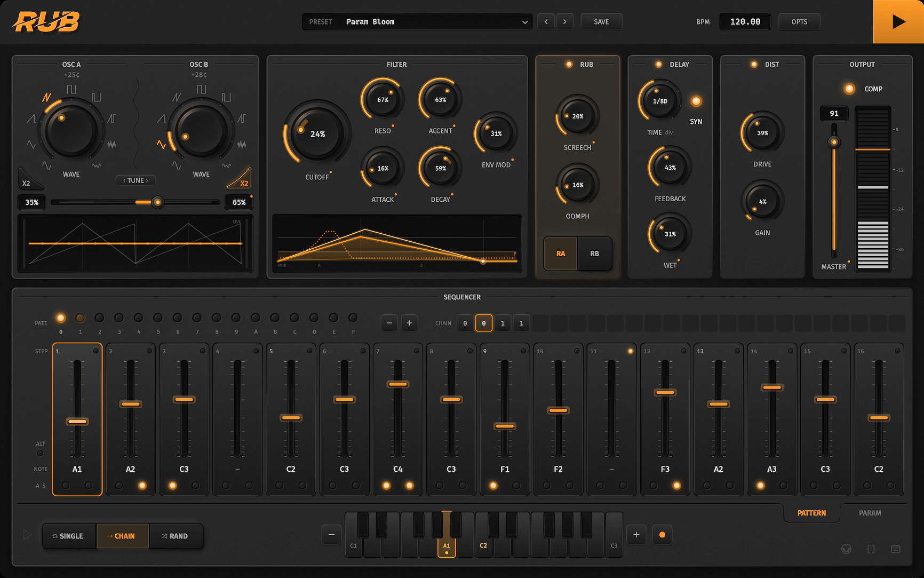This screenshot has height=578, width=924.
Task: Click the TUNE selector between the oscillators
Action: 136,180
